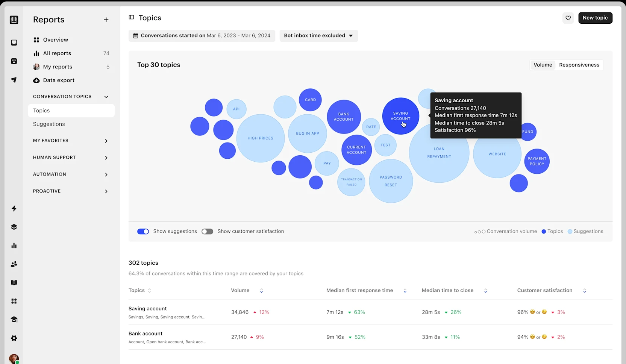Open the book Help Center icon
The width and height of the screenshot is (626, 364).
click(14, 283)
